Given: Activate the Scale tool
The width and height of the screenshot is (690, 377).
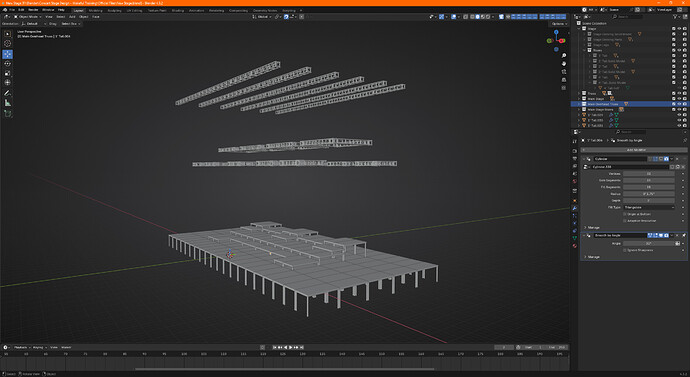Looking at the screenshot, I should tap(7, 73).
